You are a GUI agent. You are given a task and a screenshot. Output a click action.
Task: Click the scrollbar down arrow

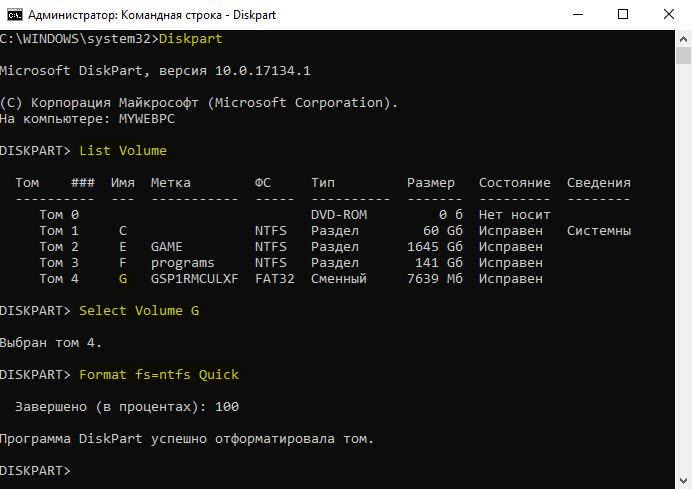683,481
